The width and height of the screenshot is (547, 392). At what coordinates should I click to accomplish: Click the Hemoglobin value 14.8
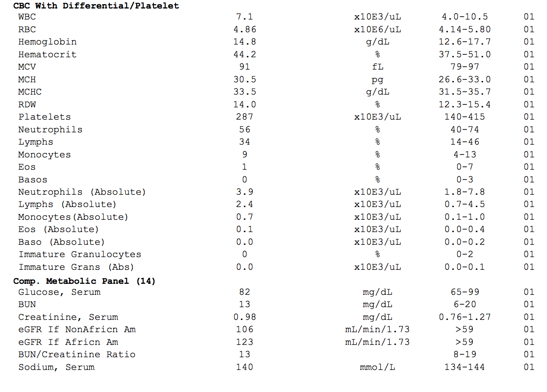coord(245,42)
